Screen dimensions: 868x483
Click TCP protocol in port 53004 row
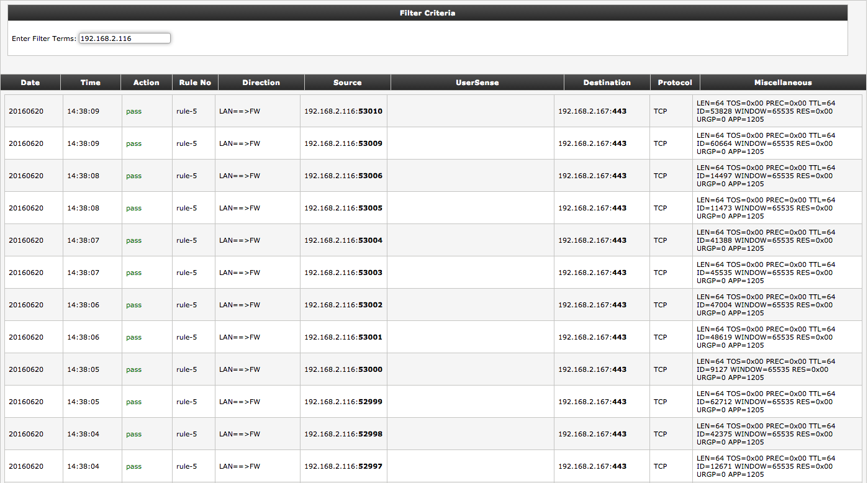pyautogui.click(x=660, y=240)
